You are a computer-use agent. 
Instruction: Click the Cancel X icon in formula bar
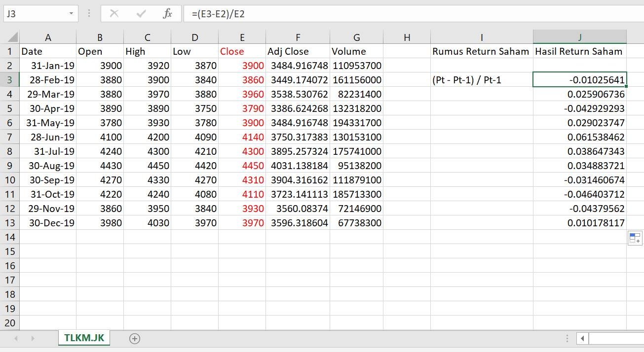click(x=114, y=14)
